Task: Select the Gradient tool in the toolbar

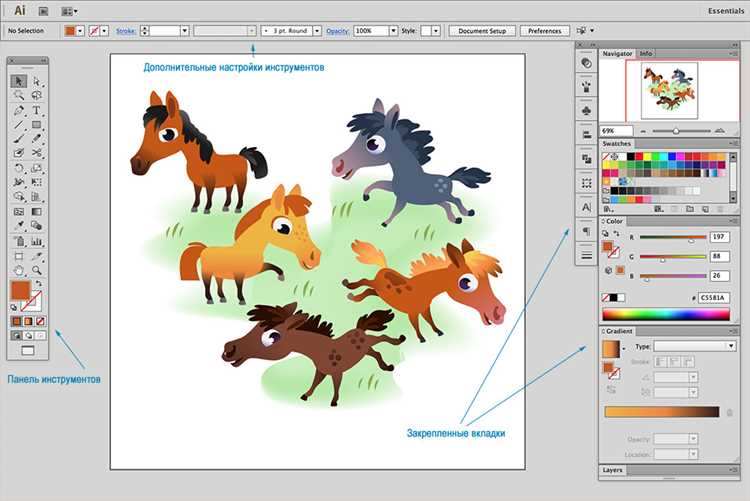Action: 36,212
